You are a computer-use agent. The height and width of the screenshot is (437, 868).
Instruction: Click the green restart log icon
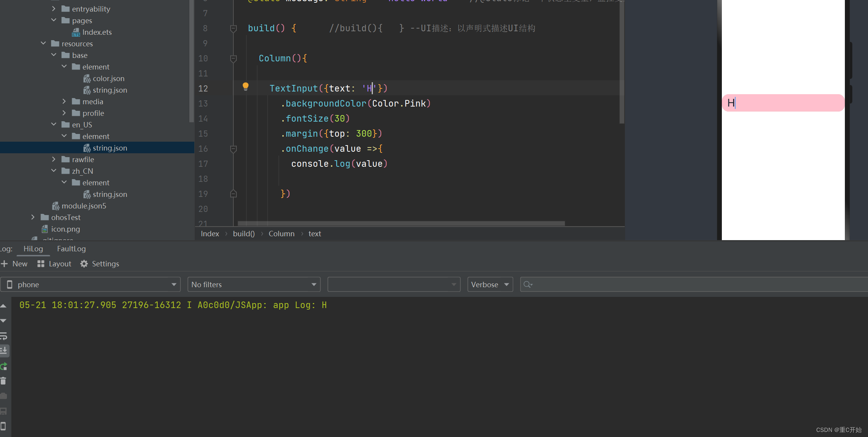click(x=3, y=366)
